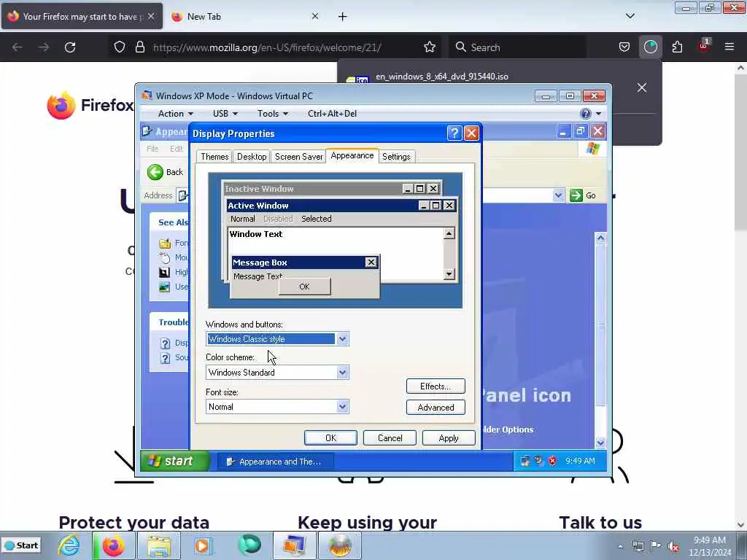Open Windows Explorer folder on taskbar
Screen dimensions: 747x560
tap(158, 545)
